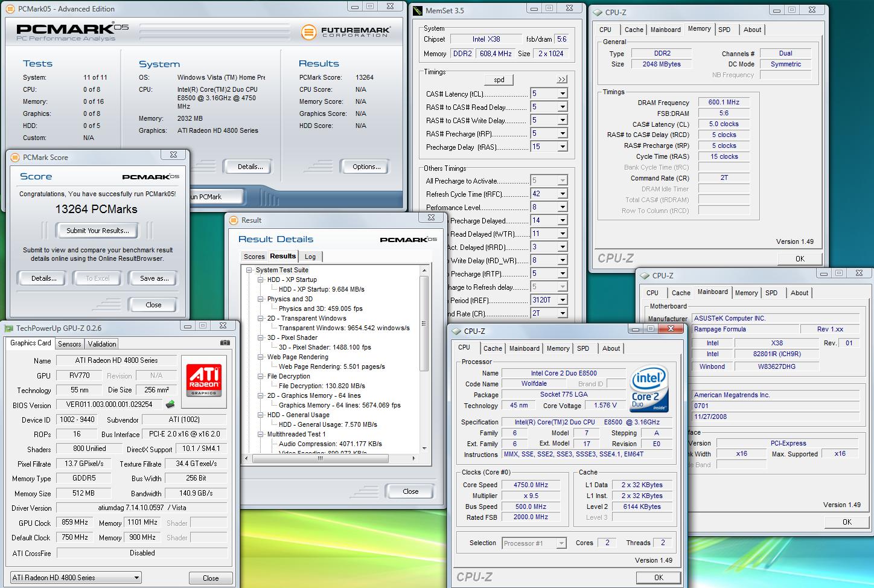Open the Performance Level dropdown in MemSet

(x=562, y=207)
